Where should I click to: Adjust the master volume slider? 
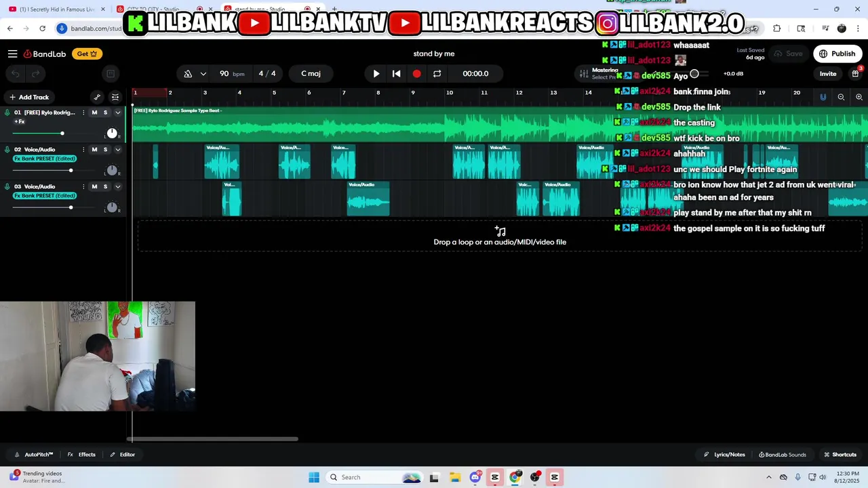point(694,73)
